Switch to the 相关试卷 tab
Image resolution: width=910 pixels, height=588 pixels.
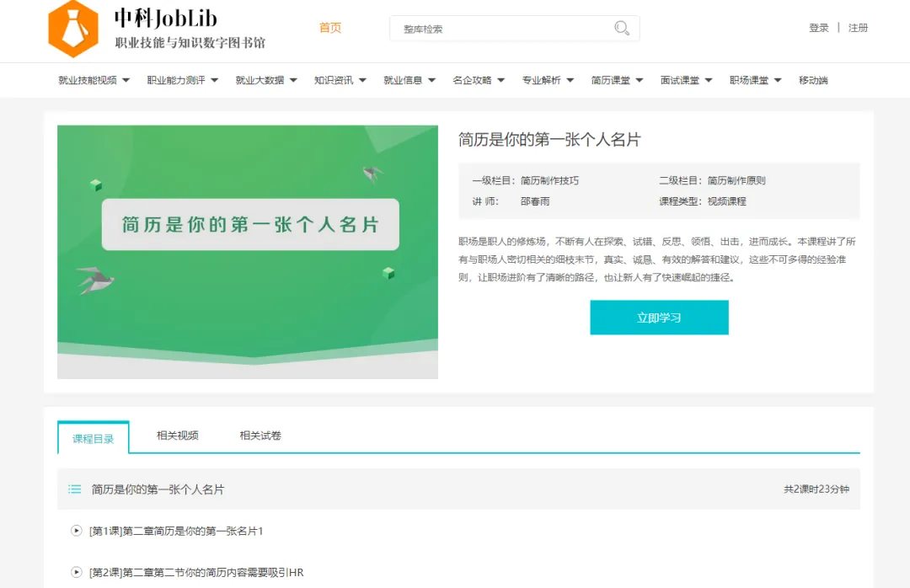click(x=260, y=436)
